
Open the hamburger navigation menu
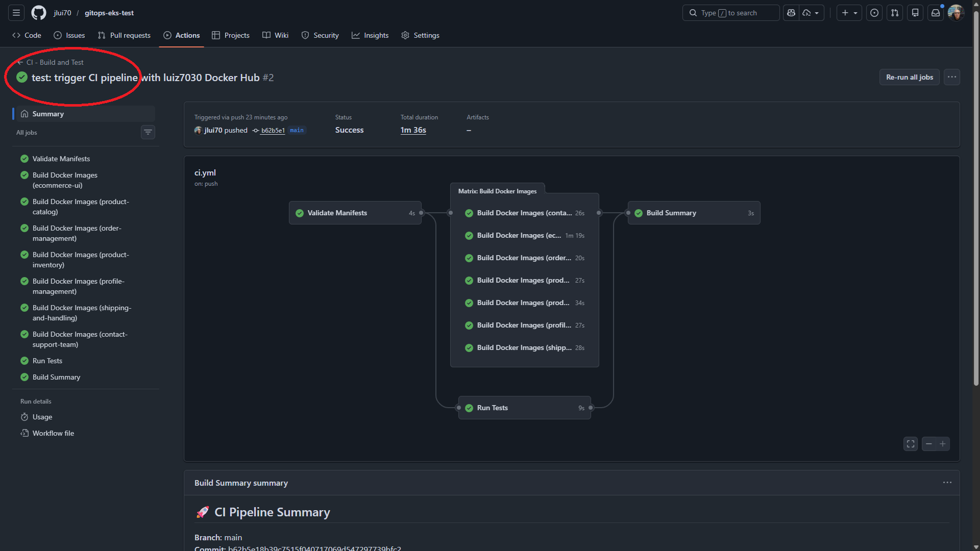click(x=16, y=13)
